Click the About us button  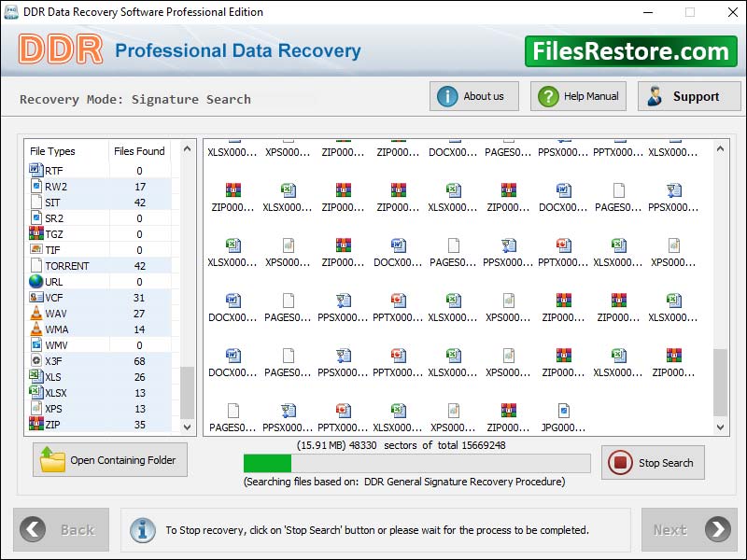coord(473,95)
